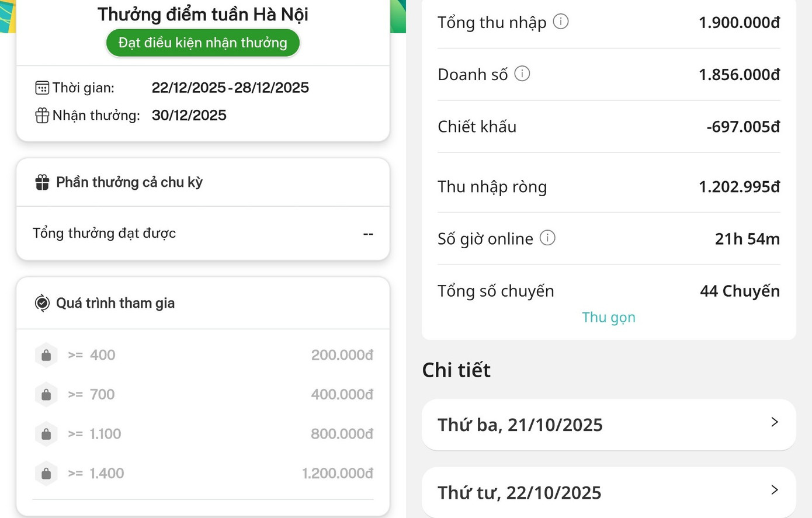Tap the lock icon next to >= 1.400 tier
This screenshot has height=518, width=812.
[x=46, y=474]
